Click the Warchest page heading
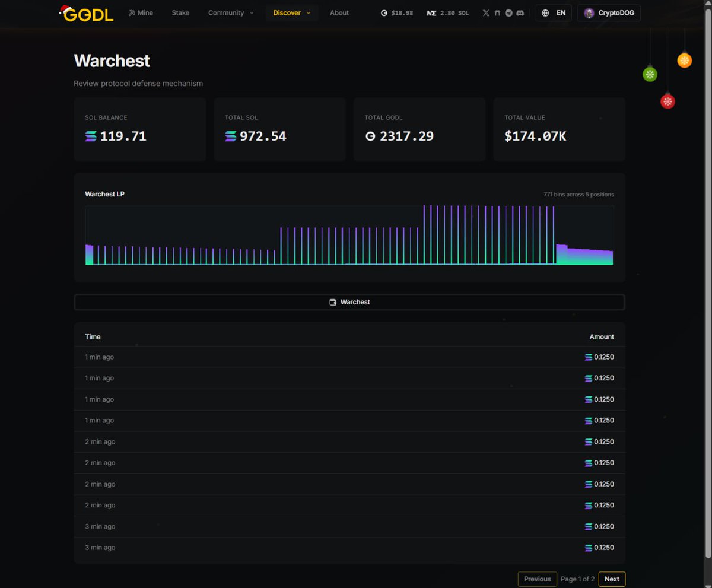 (x=112, y=61)
